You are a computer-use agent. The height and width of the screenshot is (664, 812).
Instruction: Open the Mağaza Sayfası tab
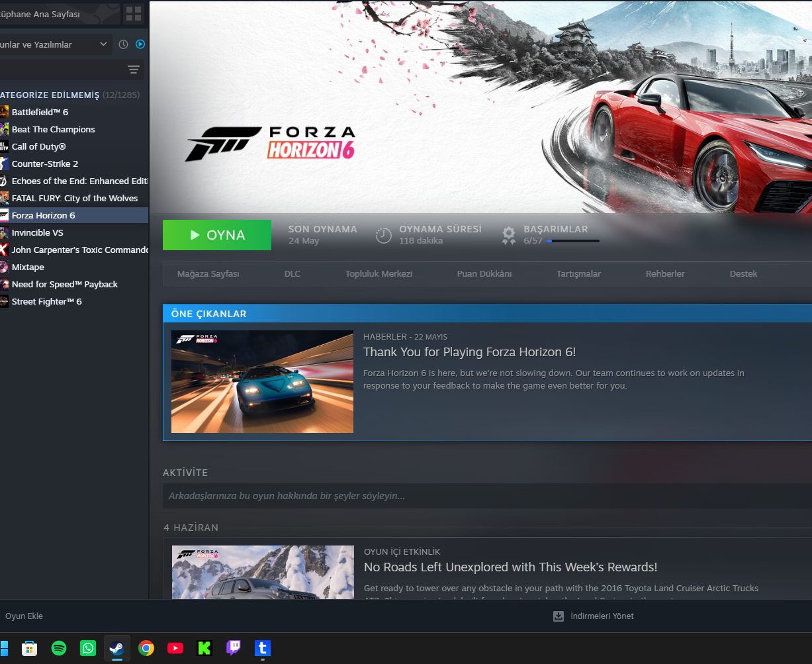[208, 273]
